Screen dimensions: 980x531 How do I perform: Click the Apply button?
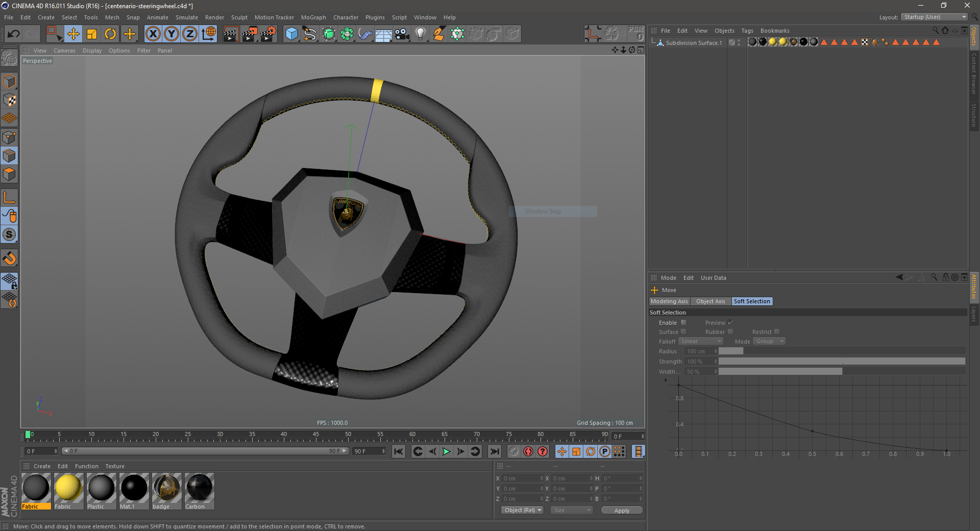(622, 510)
